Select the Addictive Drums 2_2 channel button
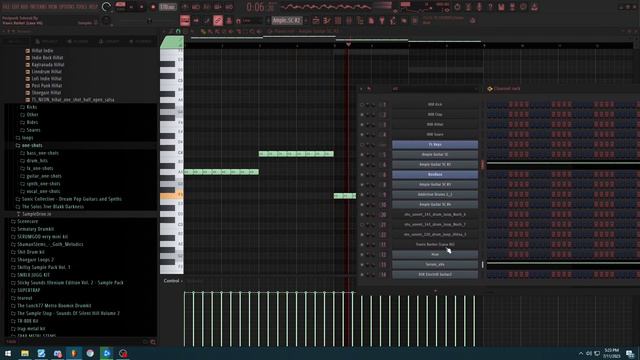This screenshot has height=360, width=640. tap(435, 194)
